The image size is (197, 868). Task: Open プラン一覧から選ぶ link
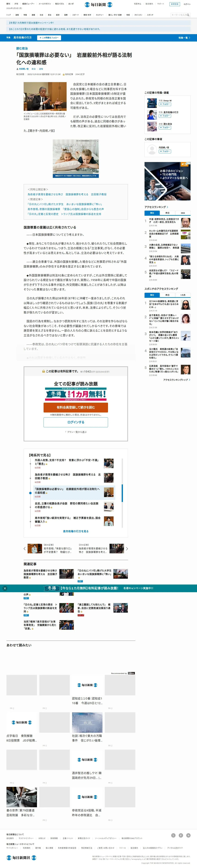pos(76,432)
